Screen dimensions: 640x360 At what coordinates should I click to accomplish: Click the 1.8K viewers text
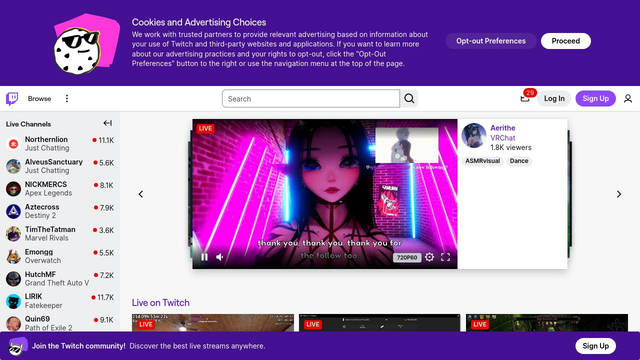pyautogui.click(x=511, y=148)
